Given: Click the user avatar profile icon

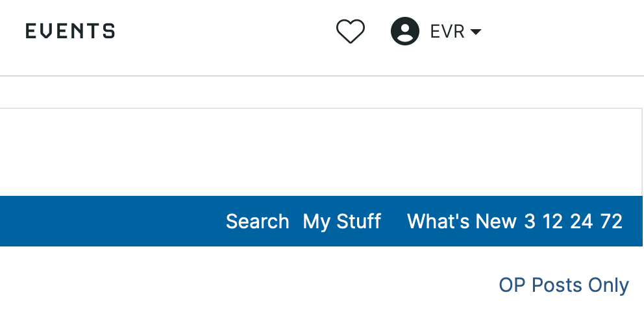Looking at the screenshot, I should [x=405, y=31].
